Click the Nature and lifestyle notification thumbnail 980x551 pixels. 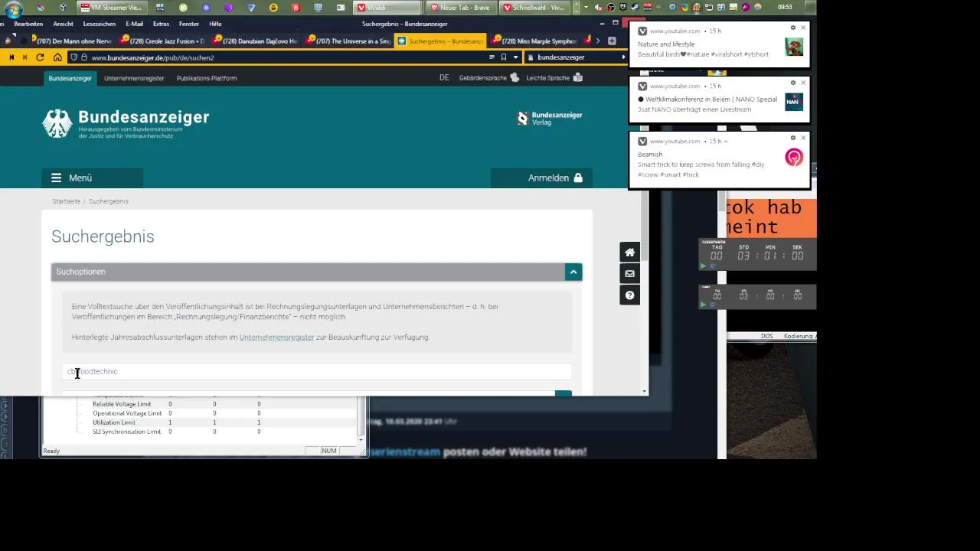(x=794, y=47)
